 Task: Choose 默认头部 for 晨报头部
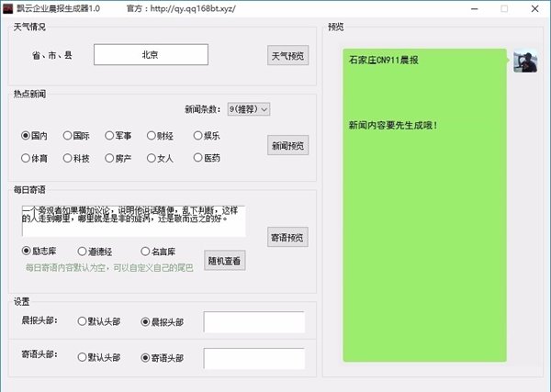(x=99, y=321)
